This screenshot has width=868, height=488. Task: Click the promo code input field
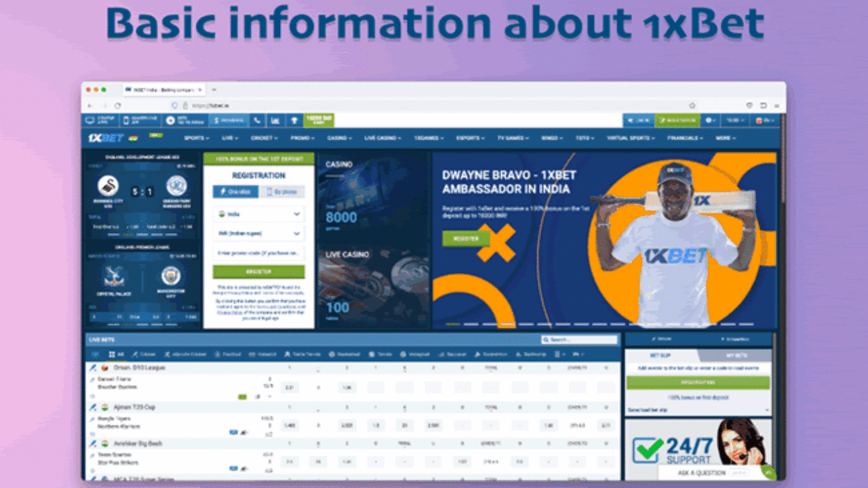point(258,253)
